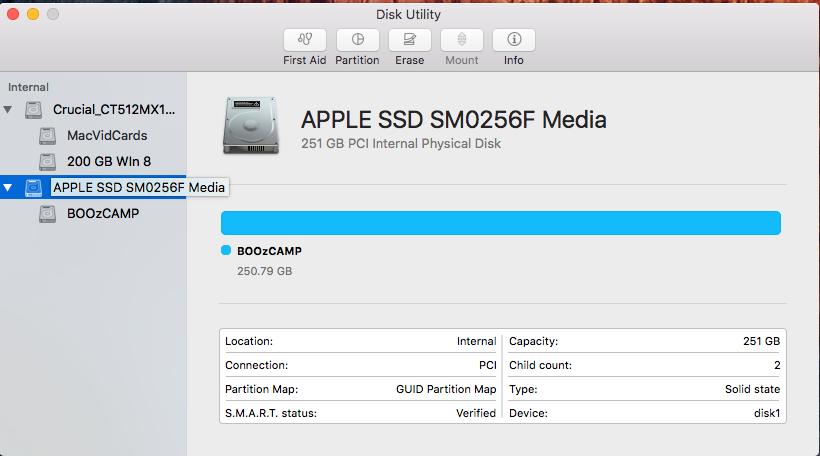The height and width of the screenshot is (456, 820).
Task: Click the APPLE SSD SM0256F Media heading
Action: (454, 120)
